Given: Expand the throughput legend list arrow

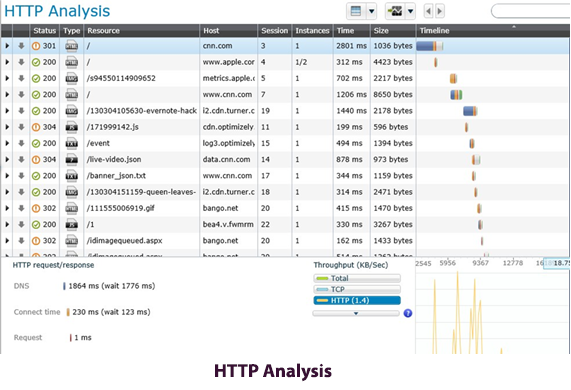Looking at the screenshot, I should [x=356, y=313].
